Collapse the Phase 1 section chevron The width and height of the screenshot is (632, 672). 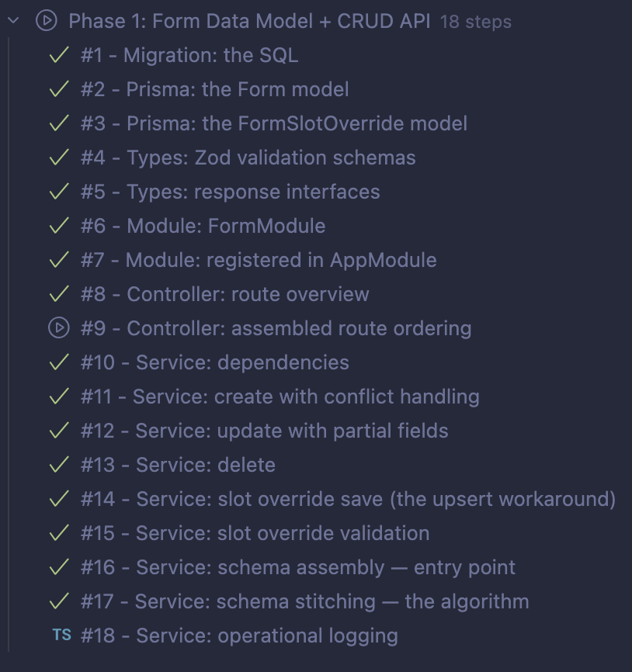click(12, 21)
